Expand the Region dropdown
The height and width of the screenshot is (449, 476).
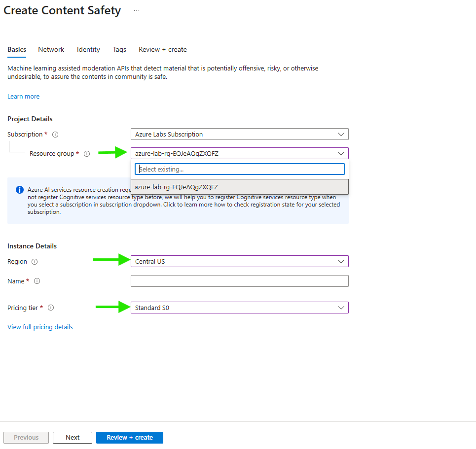[x=239, y=261]
